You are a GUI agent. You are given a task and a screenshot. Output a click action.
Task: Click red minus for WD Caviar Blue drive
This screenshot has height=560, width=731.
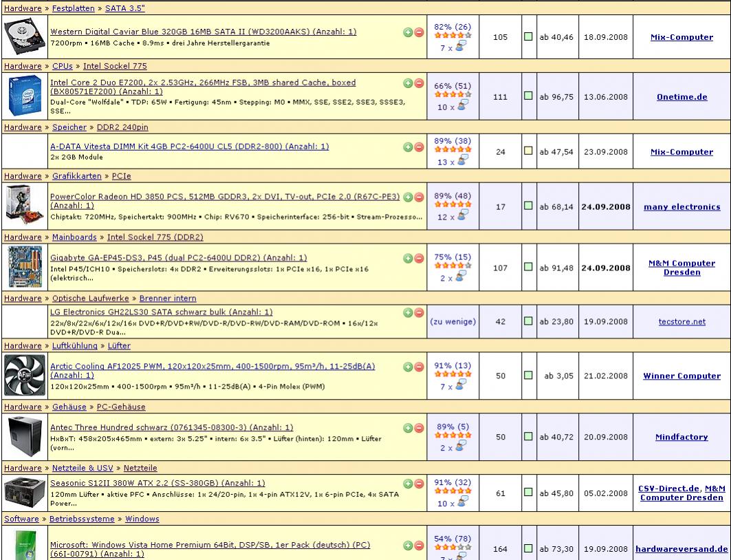click(419, 32)
